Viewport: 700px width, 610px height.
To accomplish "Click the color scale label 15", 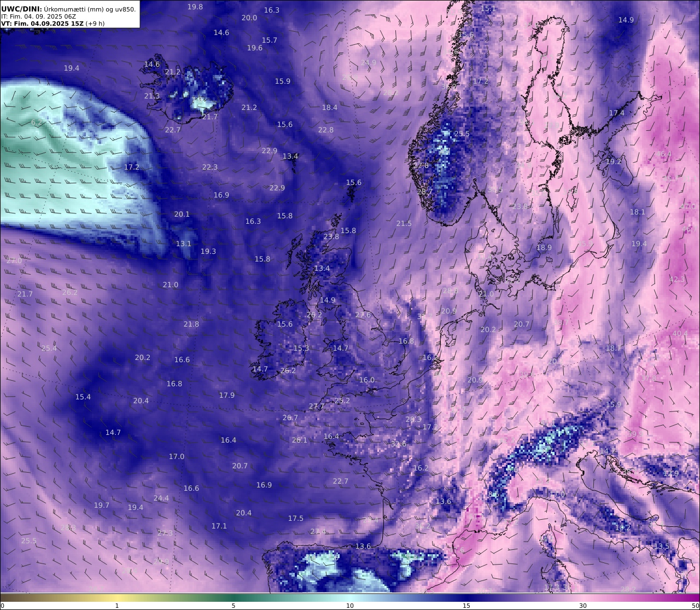I will [x=466, y=606].
